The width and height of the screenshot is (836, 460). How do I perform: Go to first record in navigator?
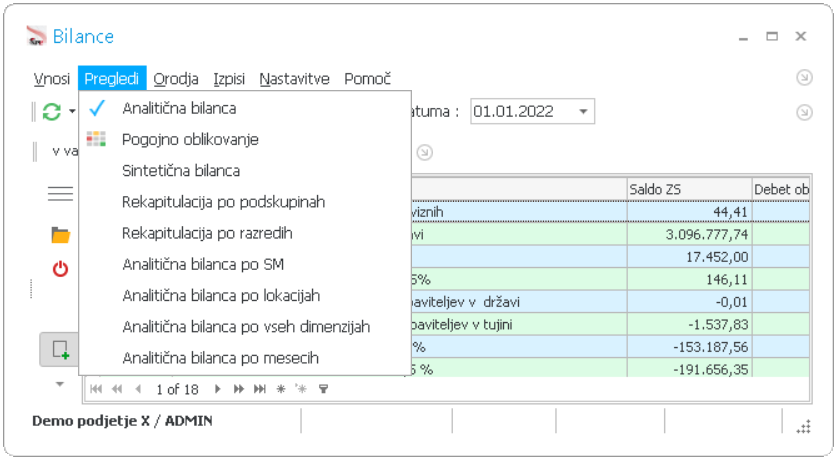[x=96, y=389]
